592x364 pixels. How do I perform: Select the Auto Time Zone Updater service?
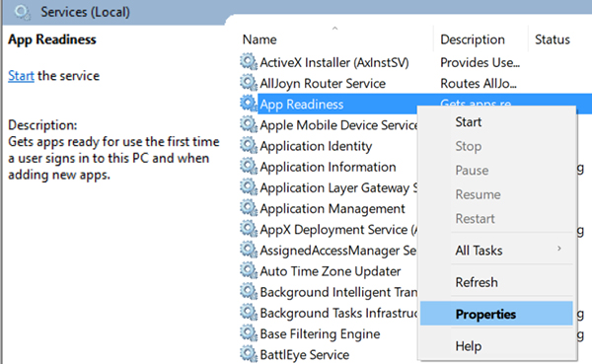[x=331, y=271]
